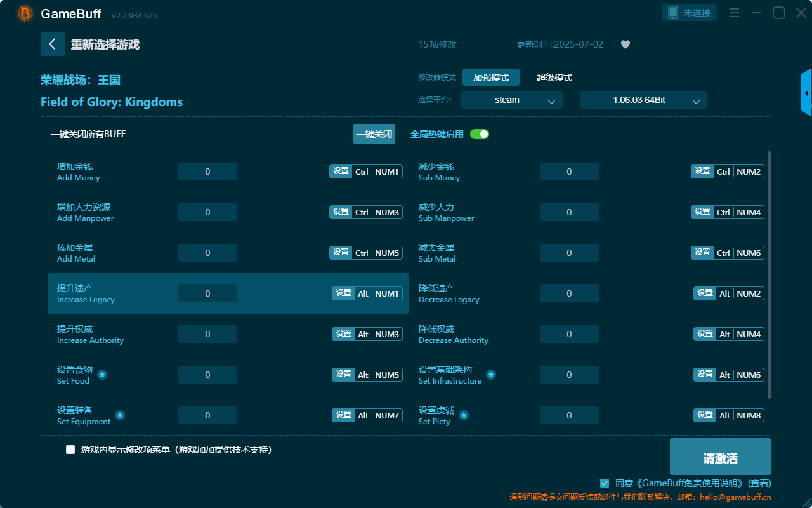Click the 请激活 activate button
This screenshot has width=812, height=508.
tap(720, 457)
